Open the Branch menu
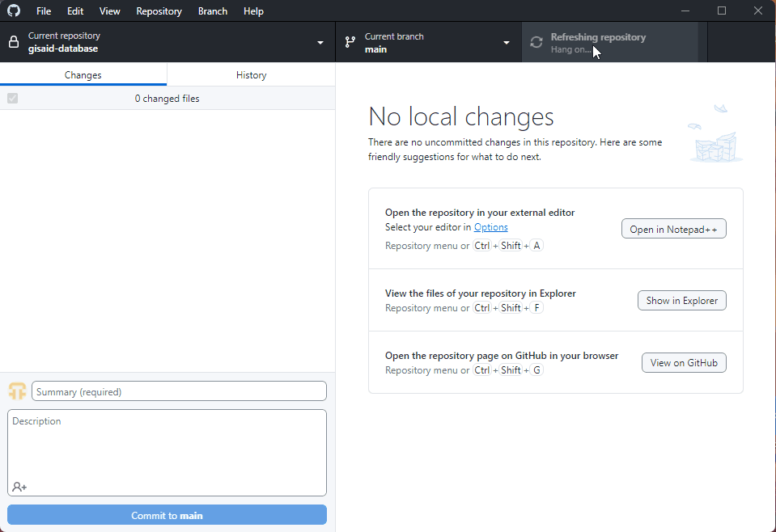This screenshot has width=776, height=532. coord(212,11)
